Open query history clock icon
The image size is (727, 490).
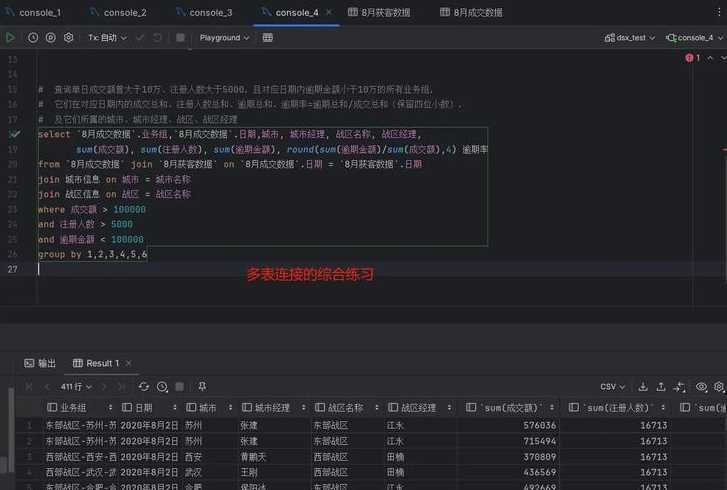(x=33, y=38)
